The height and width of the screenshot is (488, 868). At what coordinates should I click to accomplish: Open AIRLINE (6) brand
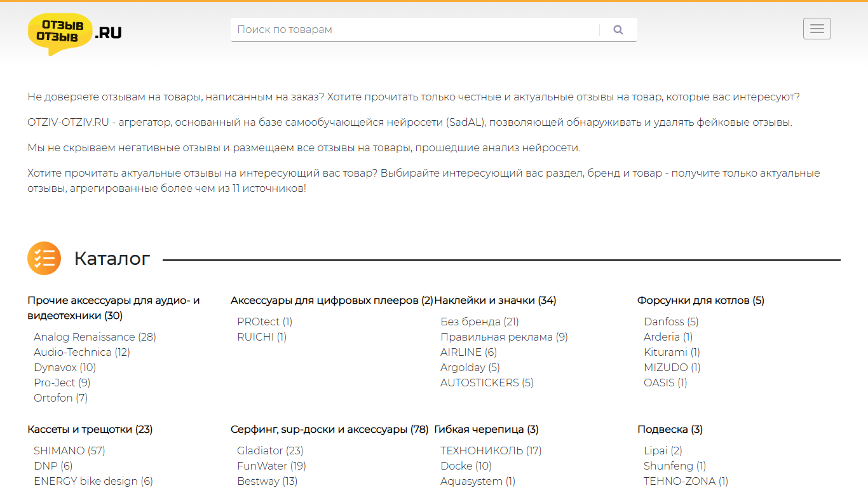point(468,352)
